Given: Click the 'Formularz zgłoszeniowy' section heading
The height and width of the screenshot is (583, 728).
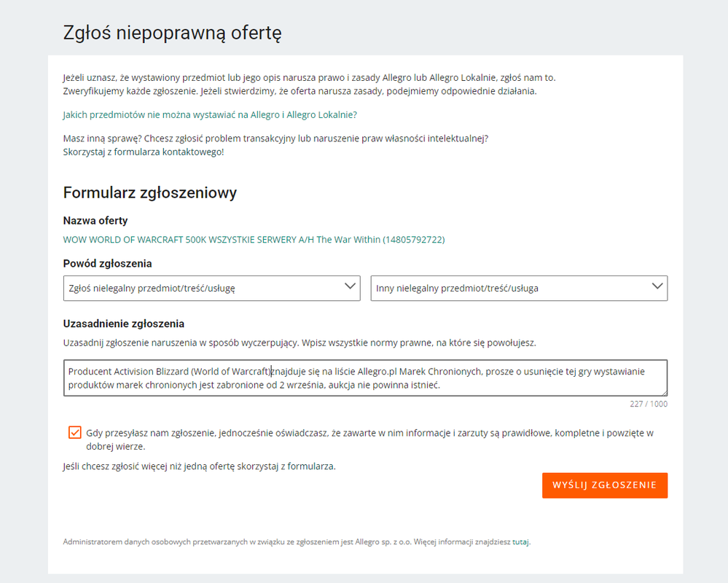Looking at the screenshot, I should pos(150,192).
